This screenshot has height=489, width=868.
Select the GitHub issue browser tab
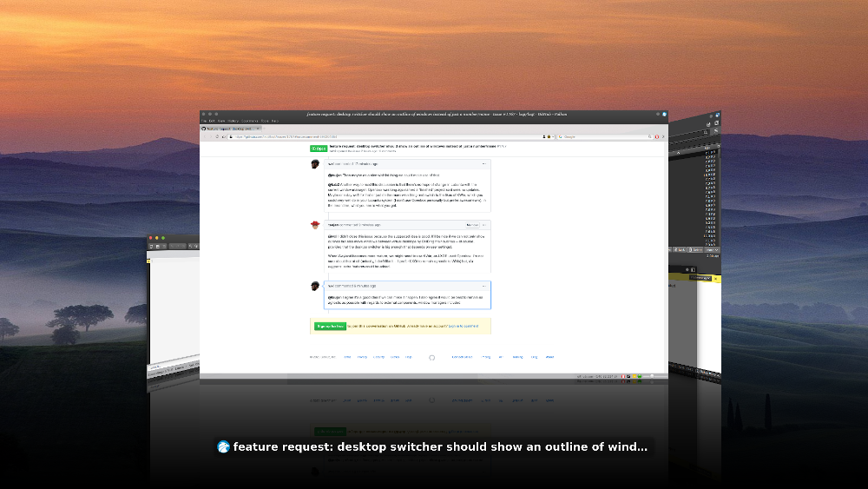click(x=232, y=129)
